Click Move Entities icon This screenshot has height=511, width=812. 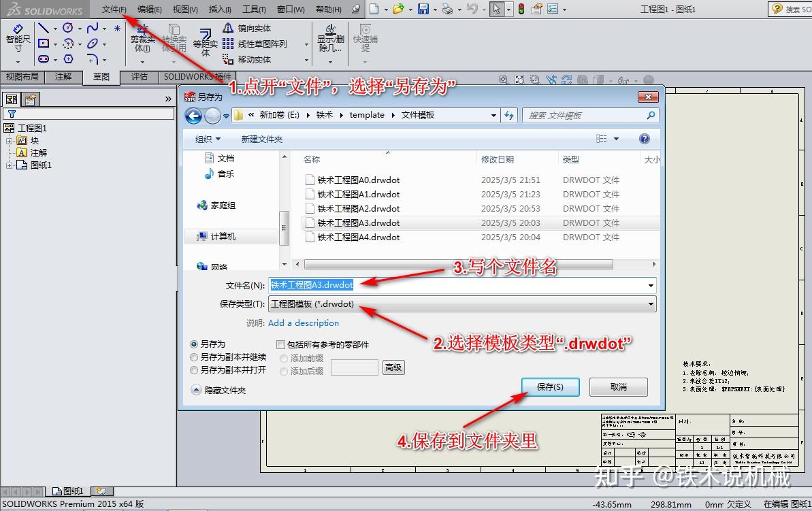coord(228,59)
